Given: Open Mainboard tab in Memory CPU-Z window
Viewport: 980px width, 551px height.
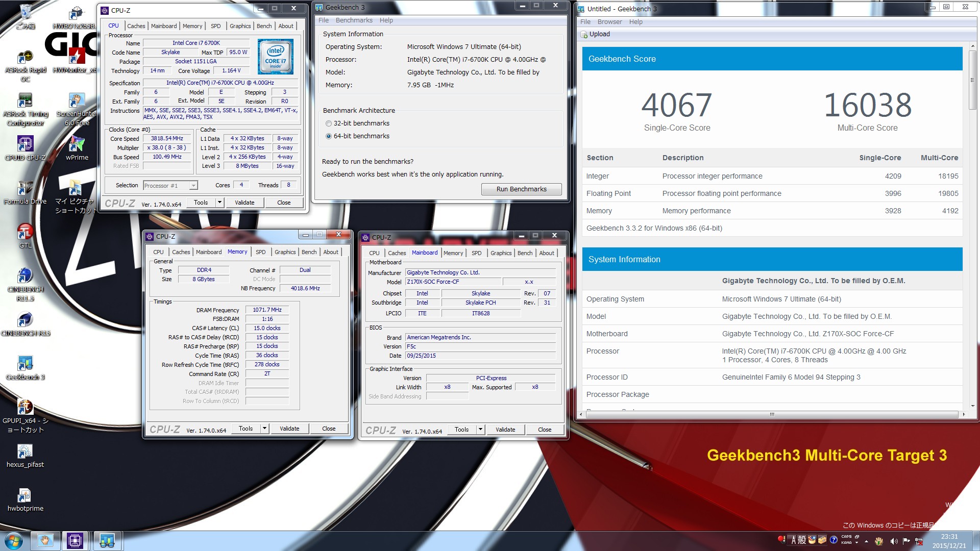Looking at the screenshot, I should point(208,252).
